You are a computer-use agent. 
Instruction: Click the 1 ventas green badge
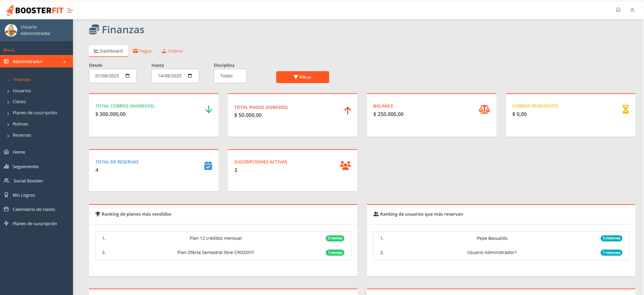[335, 253]
